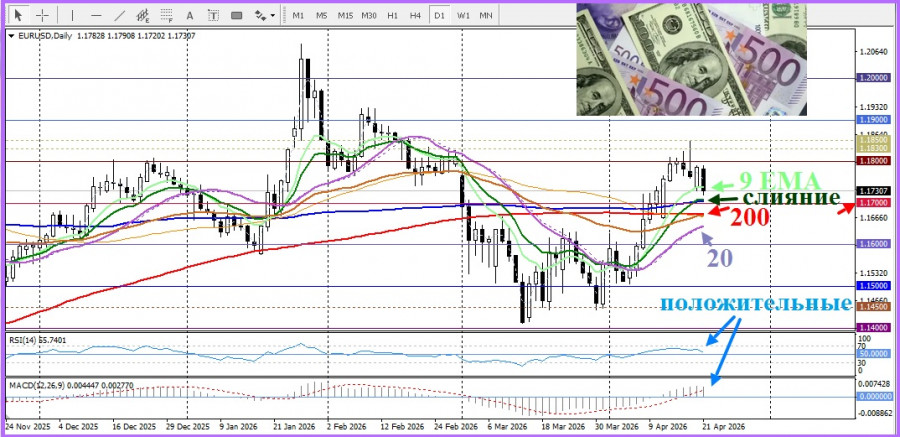Click the 1.14500 price level label

click(x=874, y=307)
